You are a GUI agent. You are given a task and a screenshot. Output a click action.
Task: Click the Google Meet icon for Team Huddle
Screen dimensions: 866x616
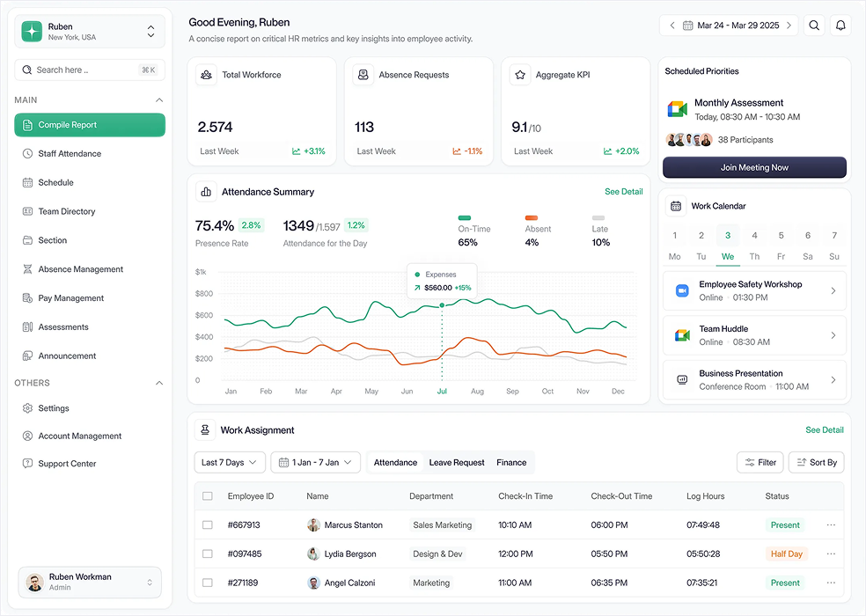(x=683, y=335)
